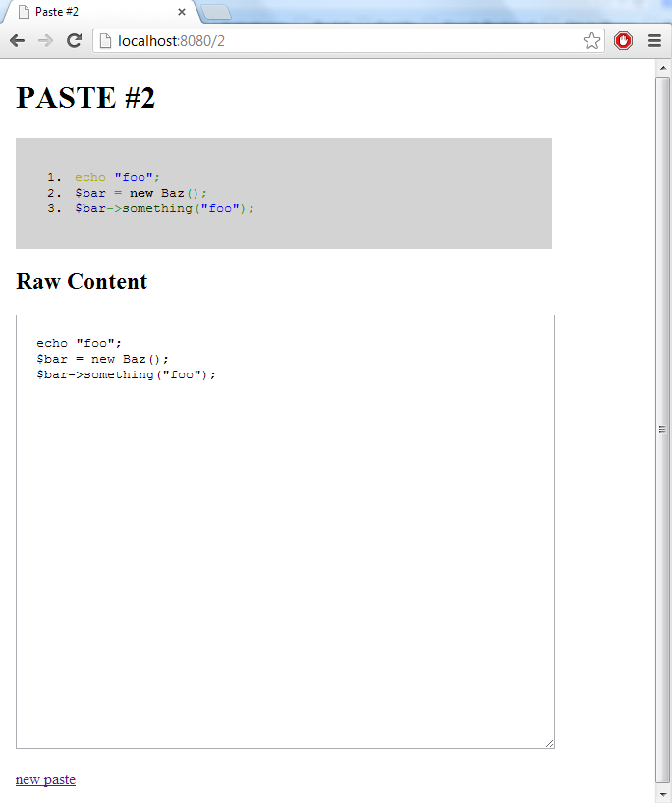Open a new browser tab
Viewport: 672px width, 803px height.
point(215,12)
